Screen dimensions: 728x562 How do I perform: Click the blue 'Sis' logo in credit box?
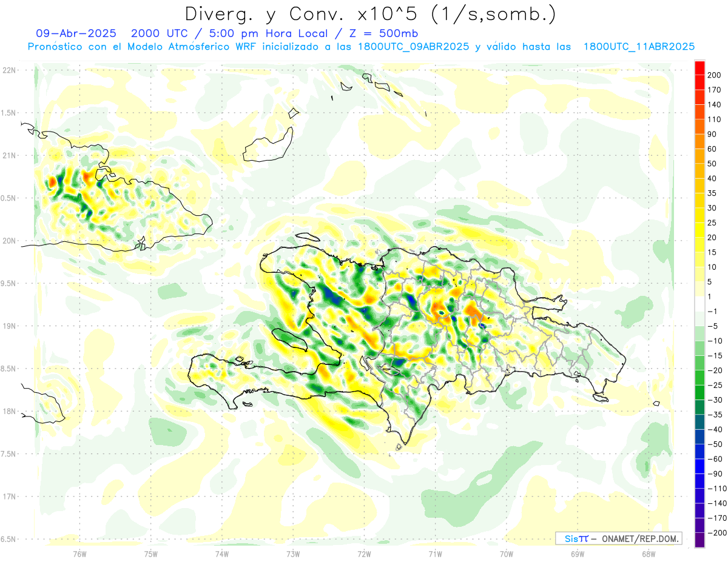click(x=571, y=538)
